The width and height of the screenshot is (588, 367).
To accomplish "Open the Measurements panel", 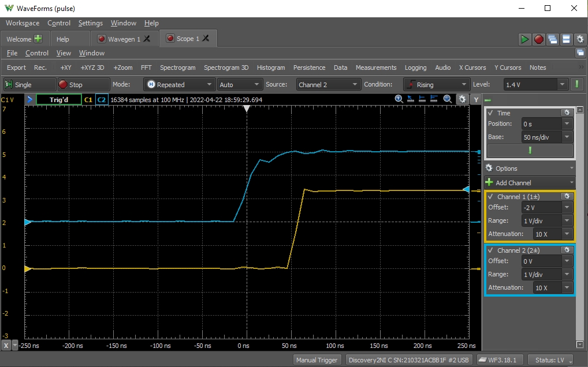I will pyautogui.click(x=376, y=68).
